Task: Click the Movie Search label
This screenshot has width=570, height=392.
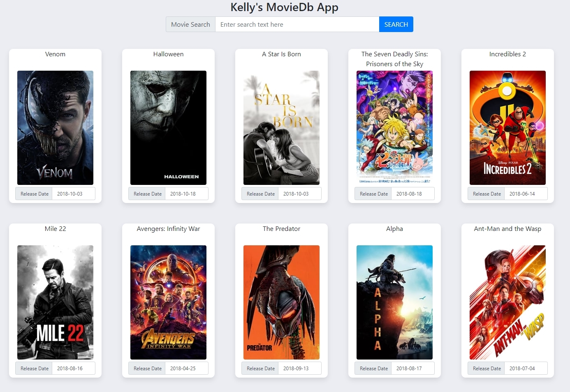Action: (x=190, y=24)
